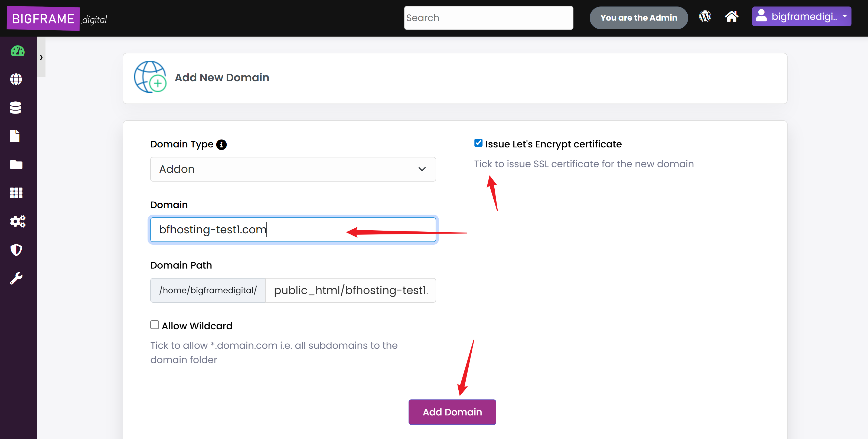Viewport: 868px width, 439px height.
Task: Click into the Domain input field
Action: pos(293,230)
